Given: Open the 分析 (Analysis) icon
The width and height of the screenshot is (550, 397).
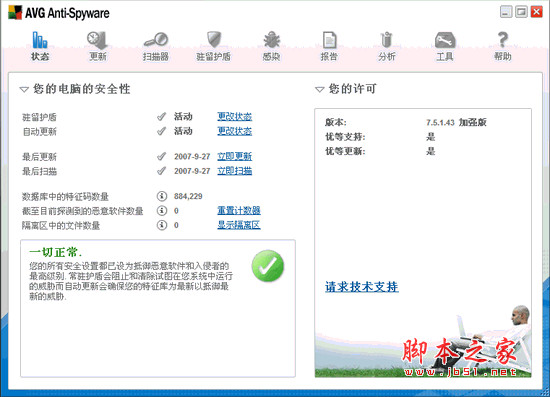Looking at the screenshot, I should (387, 40).
